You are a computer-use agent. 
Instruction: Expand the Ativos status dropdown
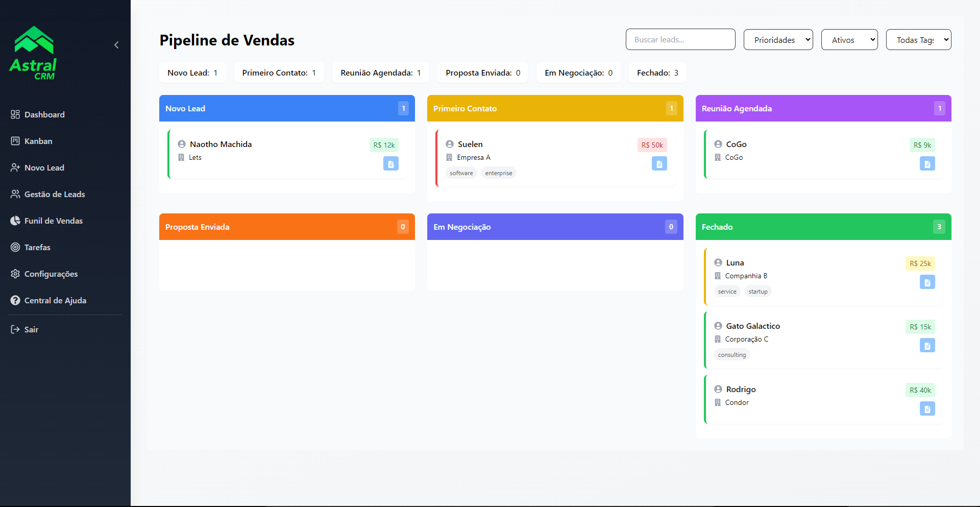coord(849,40)
